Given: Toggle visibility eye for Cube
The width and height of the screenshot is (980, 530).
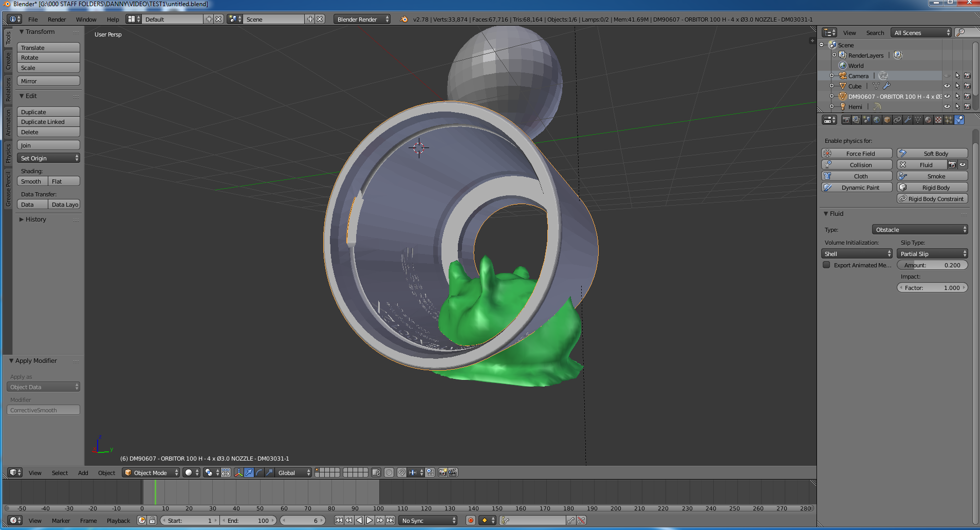Looking at the screenshot, I should pos(947,86).
